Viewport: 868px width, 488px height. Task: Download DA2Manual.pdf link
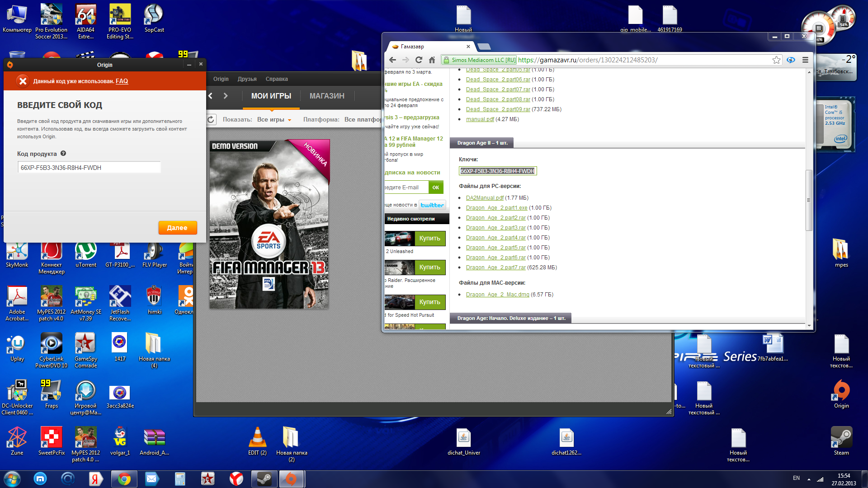click(485, 197)
